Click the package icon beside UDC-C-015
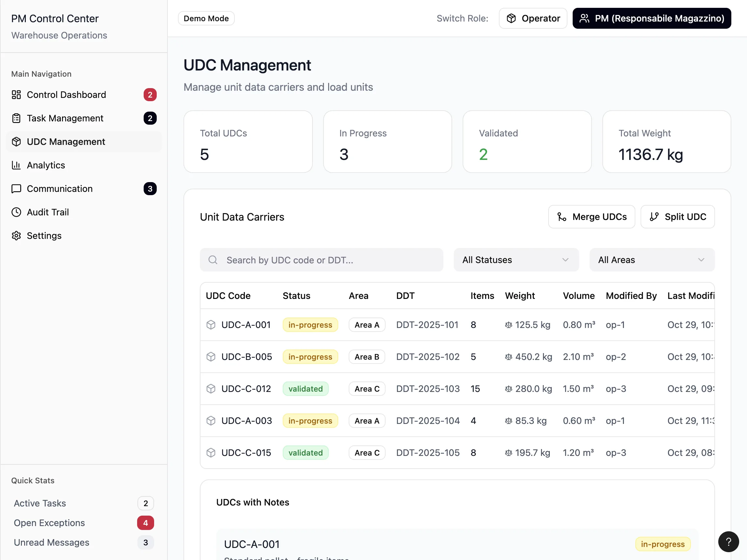The width and height of the screenshot is (747, 560). point(211,453)
